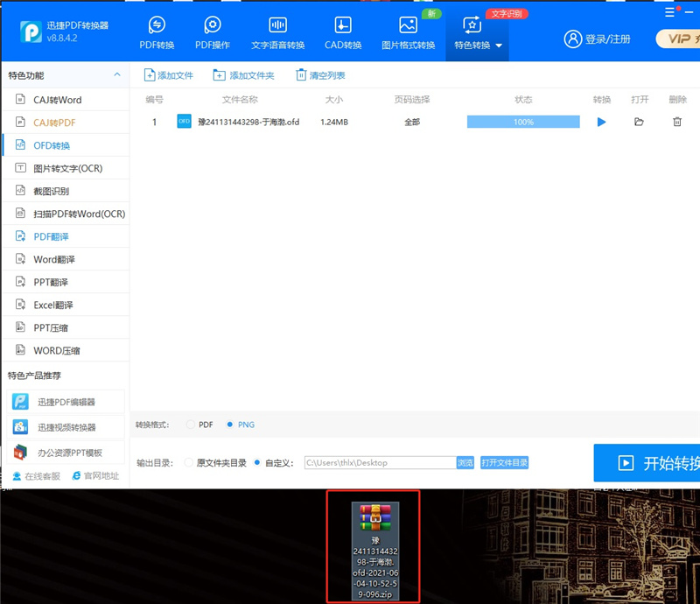Select PDF翻译 in sidebar

tap(66, 236)
